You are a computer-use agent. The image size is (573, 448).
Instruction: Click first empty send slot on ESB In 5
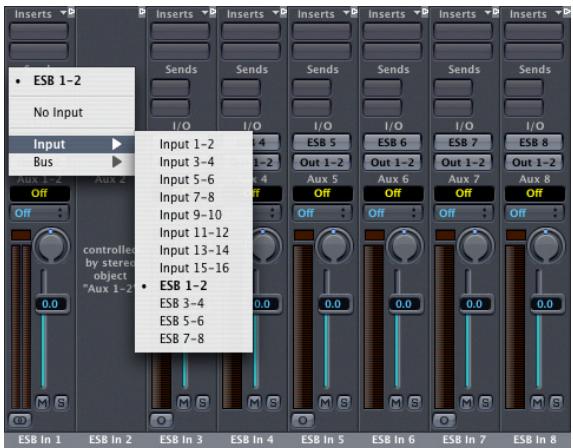[312, 88]
